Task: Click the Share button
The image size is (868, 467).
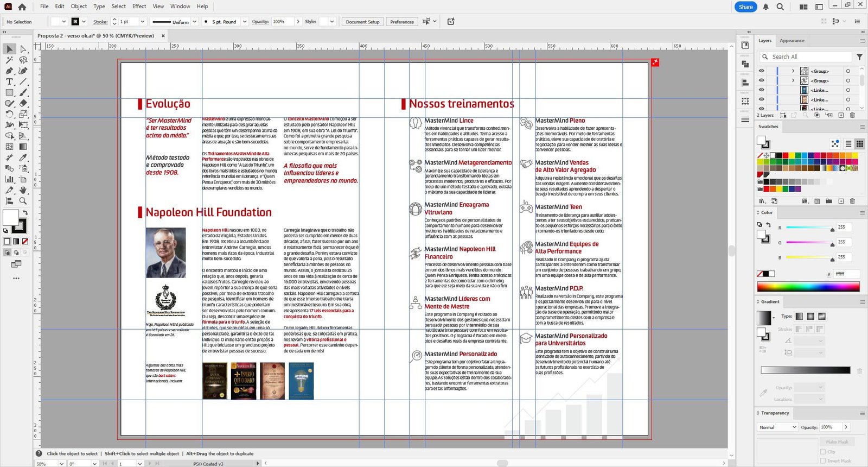Action: pos(746,7)
